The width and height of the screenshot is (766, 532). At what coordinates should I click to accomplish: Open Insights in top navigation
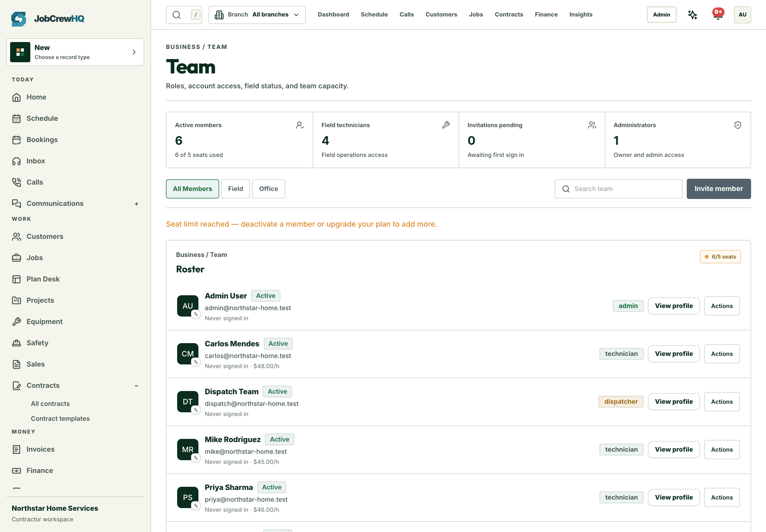581,15
